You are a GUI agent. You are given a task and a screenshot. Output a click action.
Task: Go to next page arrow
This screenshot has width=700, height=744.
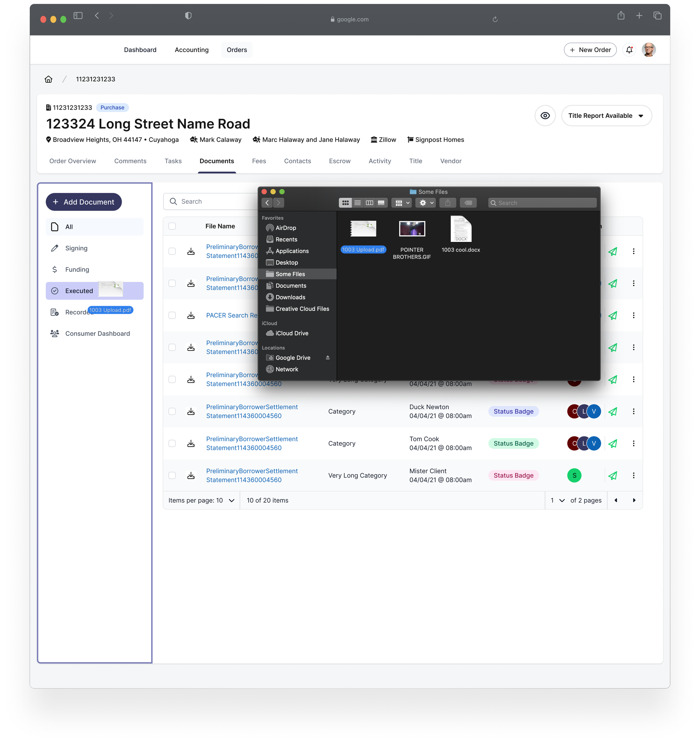pos(634,500)
